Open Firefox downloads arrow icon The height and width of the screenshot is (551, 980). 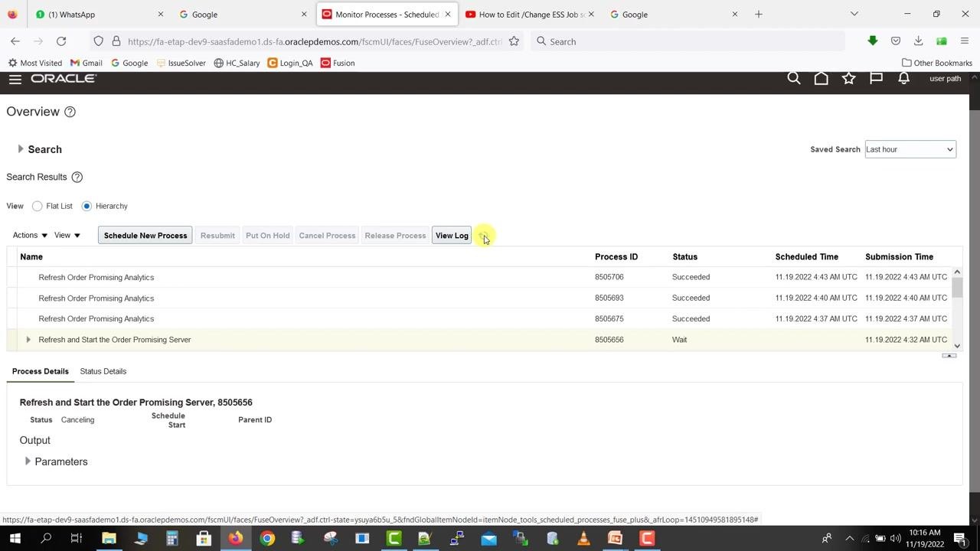pyautogui.click(x=918, y=41)
